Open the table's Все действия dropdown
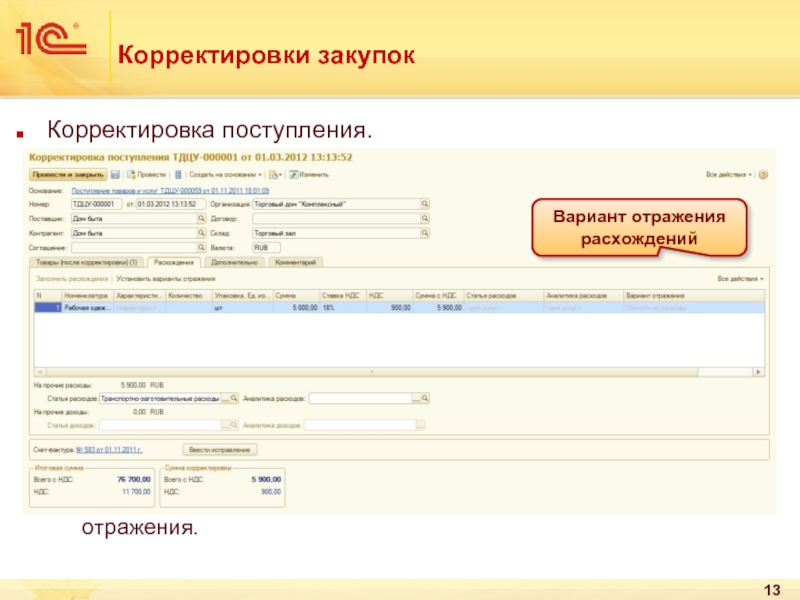The width and height of the screenshot is (800, 600). tap(740, 279)
